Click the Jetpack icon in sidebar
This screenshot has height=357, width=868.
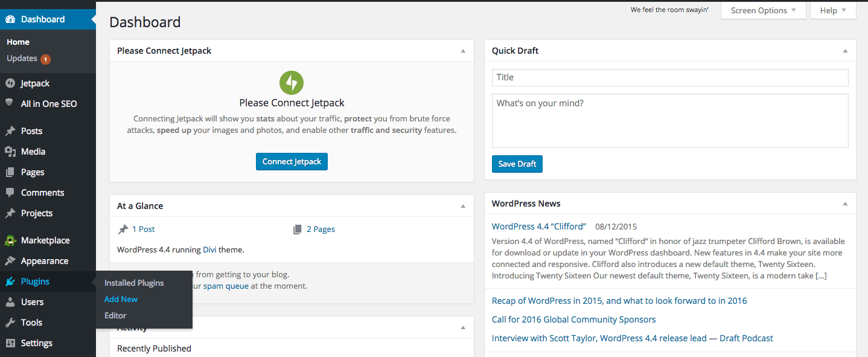pyautogui.click(x=10, y=83)
